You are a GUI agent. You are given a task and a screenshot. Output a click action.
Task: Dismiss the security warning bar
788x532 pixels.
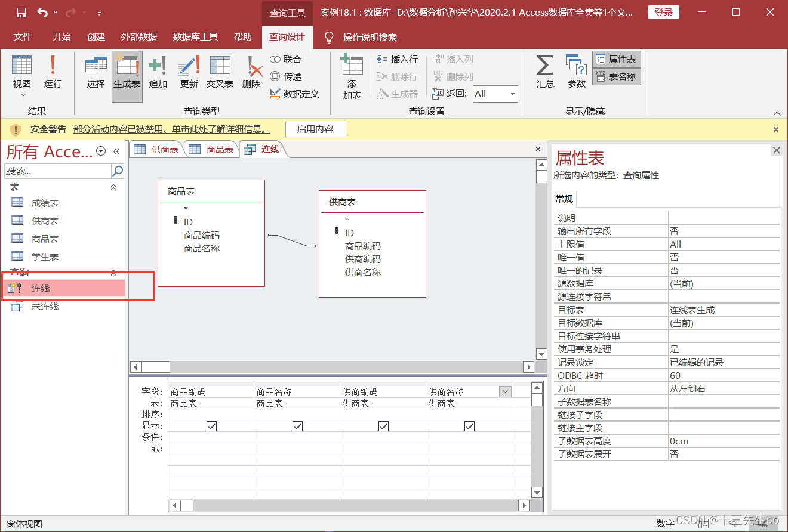pyautogui.click(x=776, y=129)
